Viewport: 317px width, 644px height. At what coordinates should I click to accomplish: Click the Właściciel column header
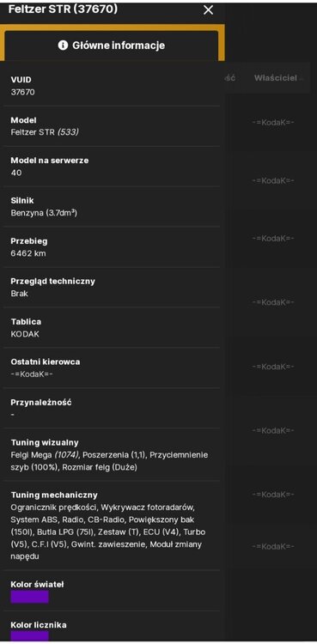pyautogui.click(x=275, y=78)
